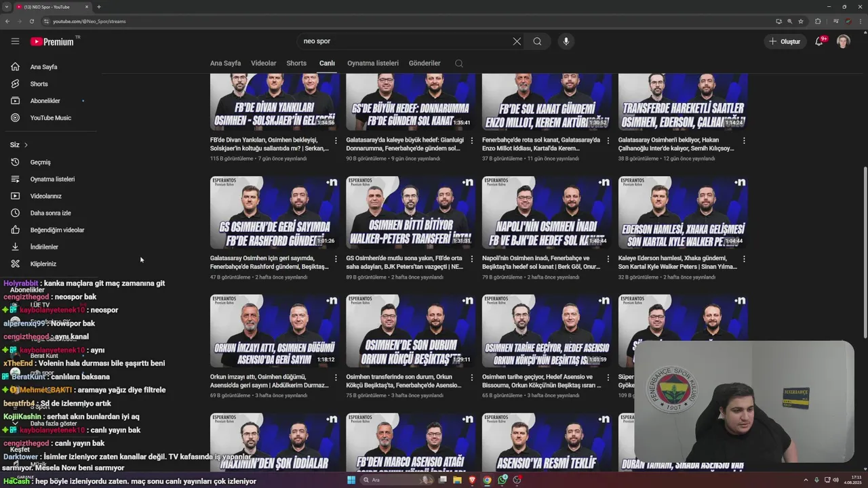Go back with the browser back arrow

(x=7, y=21)
